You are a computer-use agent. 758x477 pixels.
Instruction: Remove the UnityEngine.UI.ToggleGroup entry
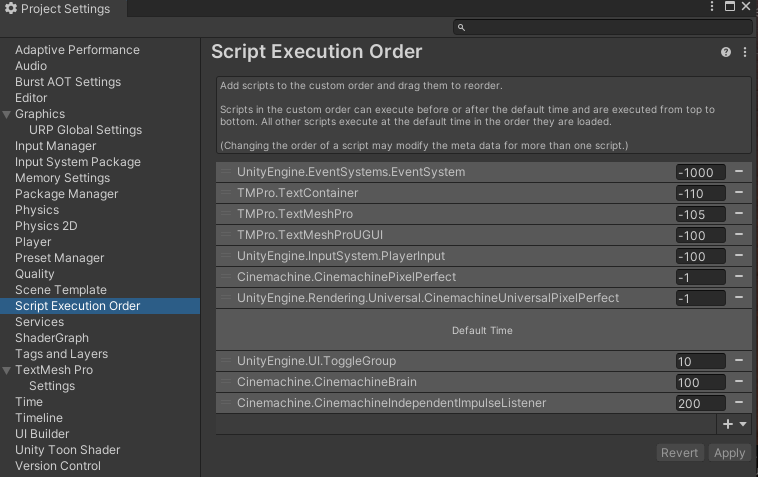pyautogui.click(x=739, y=361)
